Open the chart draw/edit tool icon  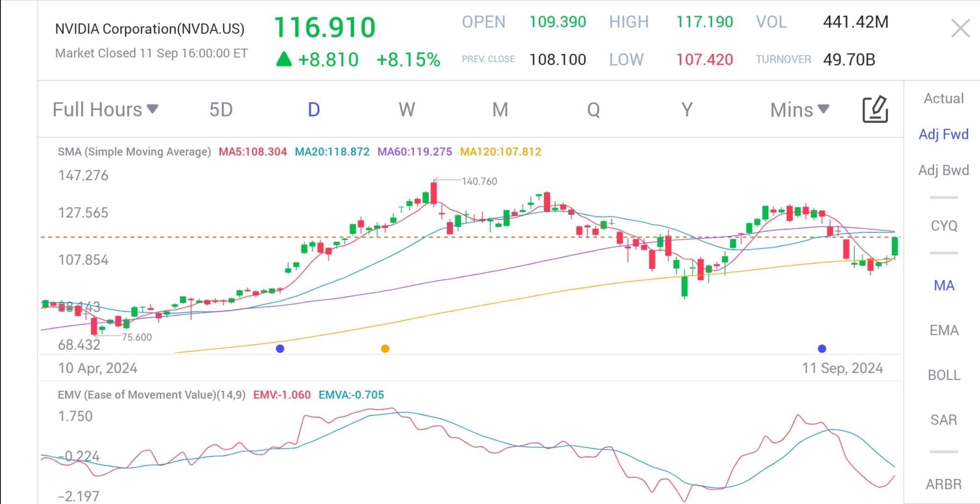pos(875,110)
